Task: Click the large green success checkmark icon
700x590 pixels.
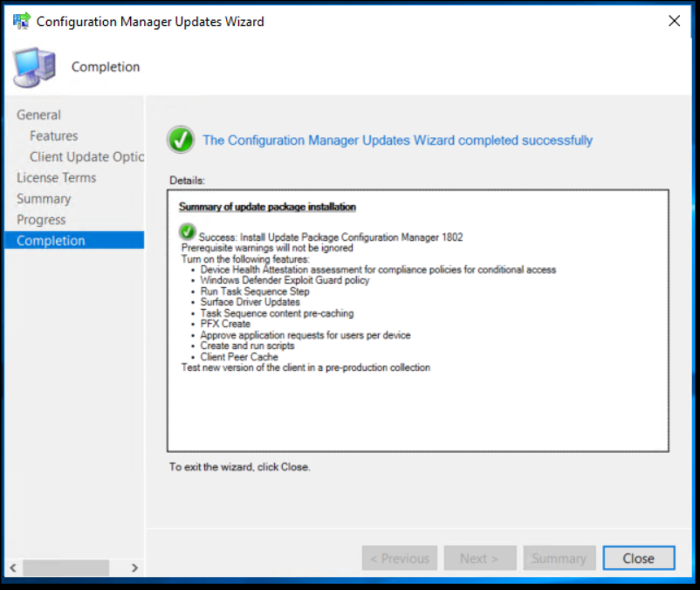Action: point(181,140)
